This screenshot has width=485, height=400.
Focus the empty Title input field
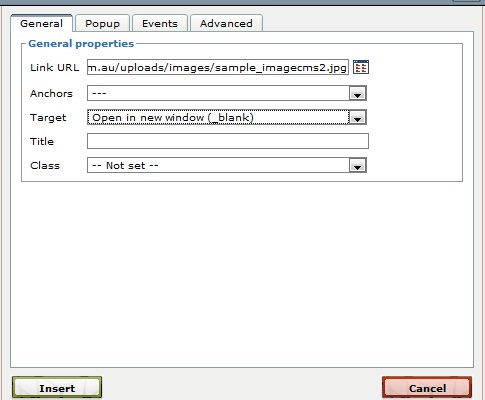pos(228,141)
